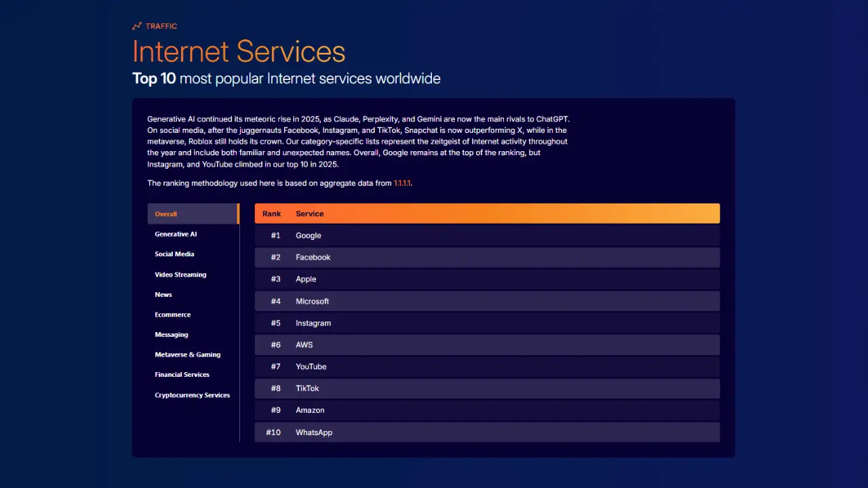Show the Video Streaming ranking
Screen dimensions: 868x488
[x=180, y=274]
